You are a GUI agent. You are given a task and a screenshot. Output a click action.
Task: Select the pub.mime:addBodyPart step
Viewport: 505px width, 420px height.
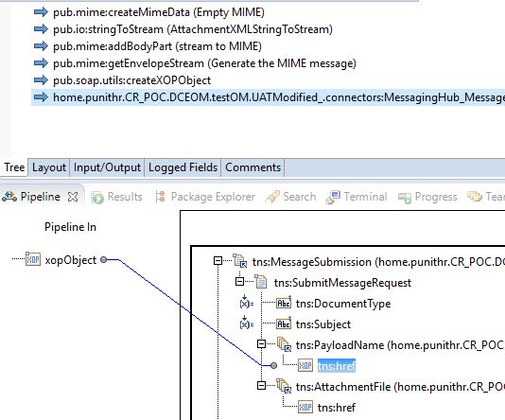coord(157,46)
